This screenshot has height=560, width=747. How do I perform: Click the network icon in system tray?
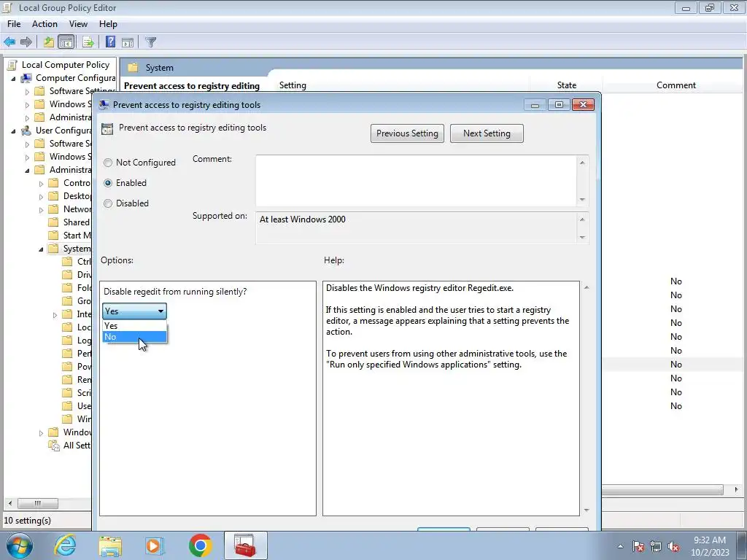point(656,546)
